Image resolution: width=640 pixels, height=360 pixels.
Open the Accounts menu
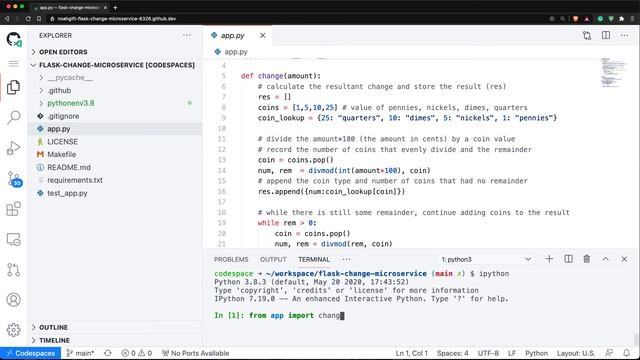click(x=13, y=300)
